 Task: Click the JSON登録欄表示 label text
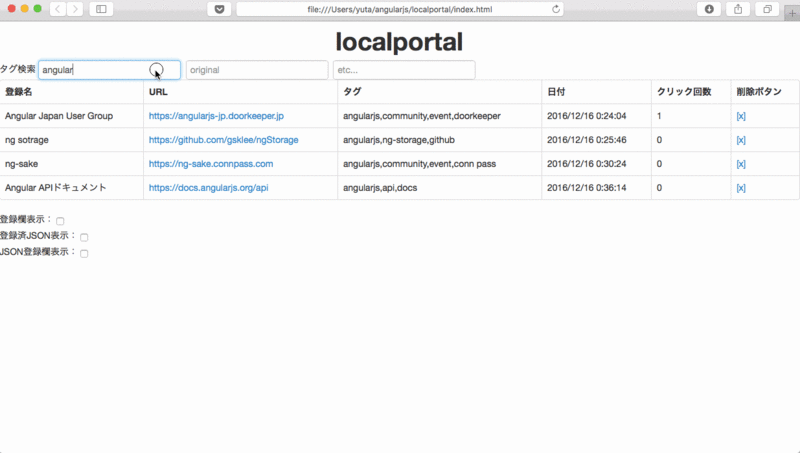click(38, 252)
